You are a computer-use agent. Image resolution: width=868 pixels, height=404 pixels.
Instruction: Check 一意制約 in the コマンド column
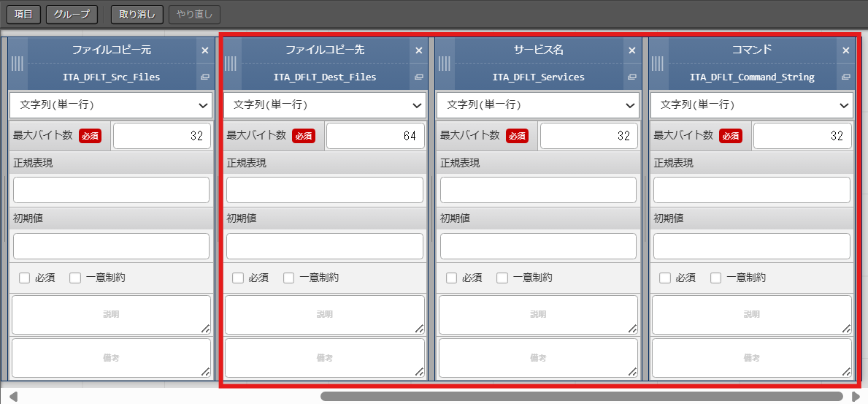[x=716, y=278]
